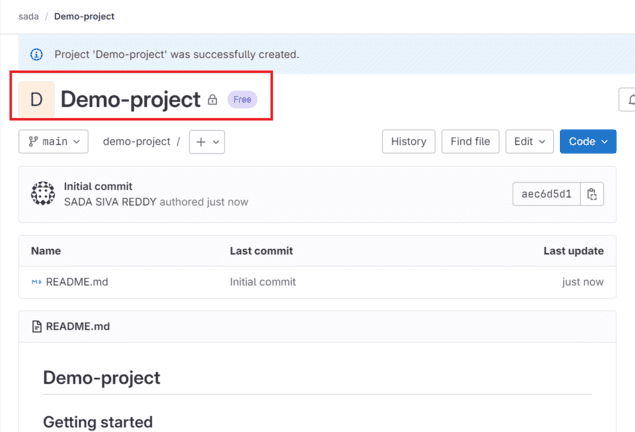Click the Last commit column header
Viewport: 635px width, 432px height.
point(261,251)
